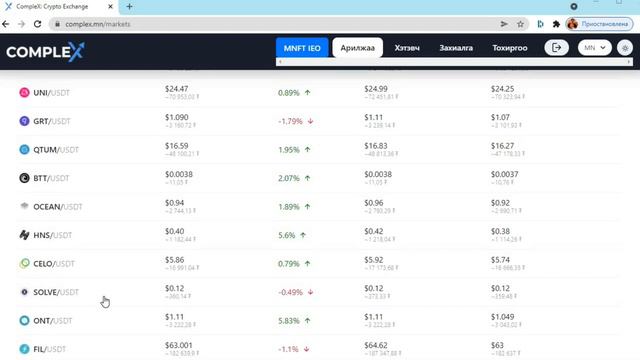Screen dimensions: 640x360
Task: Click the CELO low price $5.74
Action: (500, 260)
